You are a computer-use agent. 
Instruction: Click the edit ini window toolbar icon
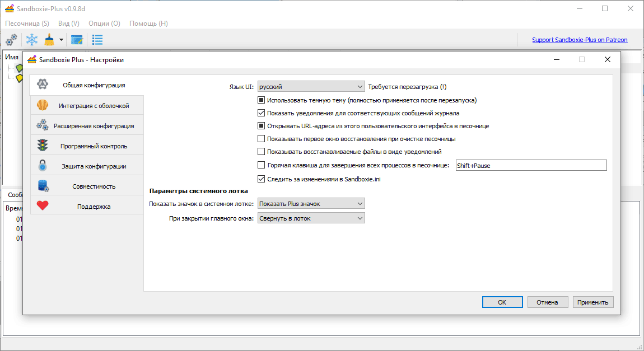[x=77, y=40]
